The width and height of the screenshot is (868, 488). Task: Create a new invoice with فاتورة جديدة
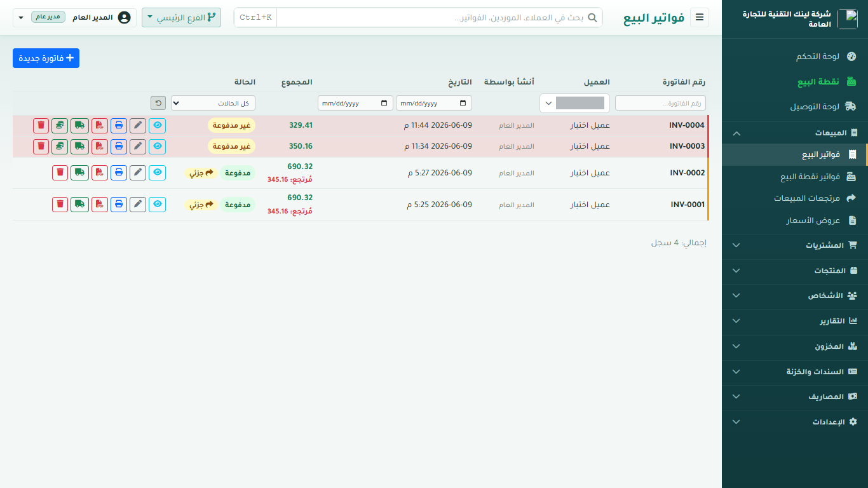[46, 58]
